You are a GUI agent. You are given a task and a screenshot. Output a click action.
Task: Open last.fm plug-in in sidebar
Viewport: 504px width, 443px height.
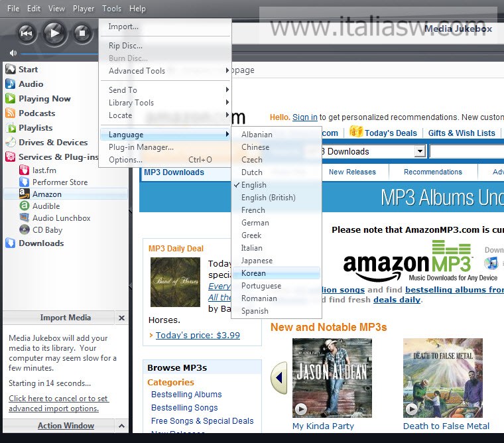click(x=44, y=170)
